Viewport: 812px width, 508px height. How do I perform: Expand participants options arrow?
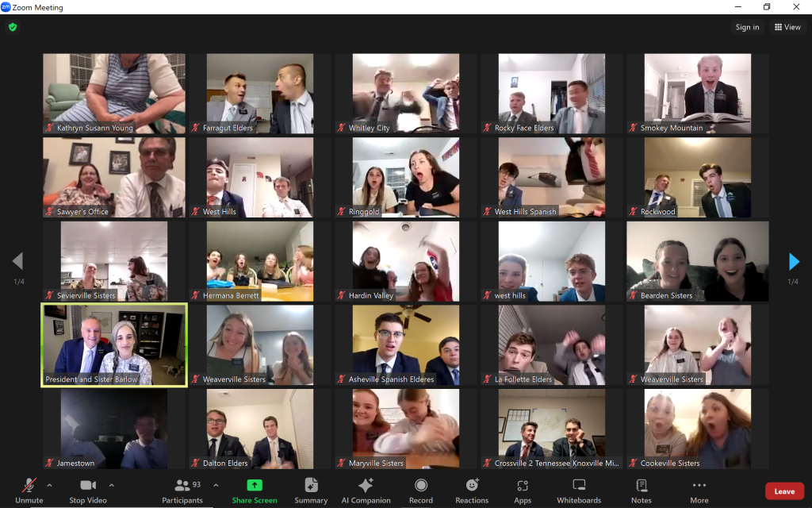pos(216,485)
